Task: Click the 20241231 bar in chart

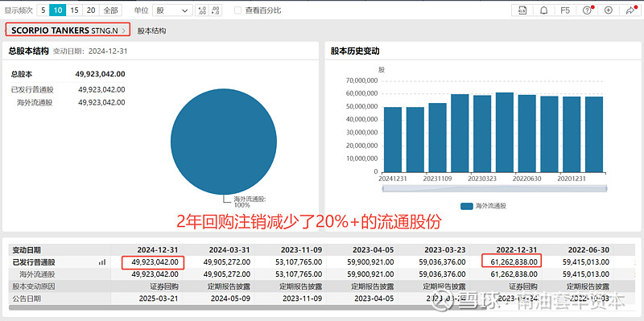Action: [x=393, y=139]
